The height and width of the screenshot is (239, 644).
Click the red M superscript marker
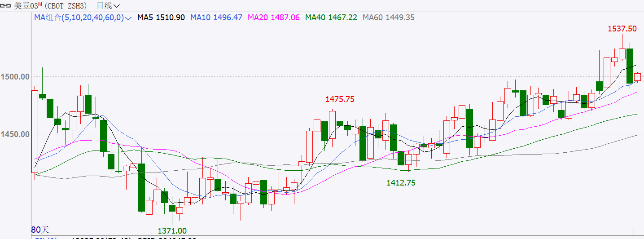pos(39,4)
